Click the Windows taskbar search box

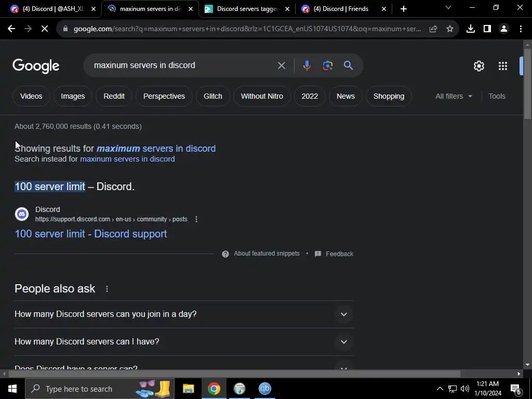pos(99,389)
